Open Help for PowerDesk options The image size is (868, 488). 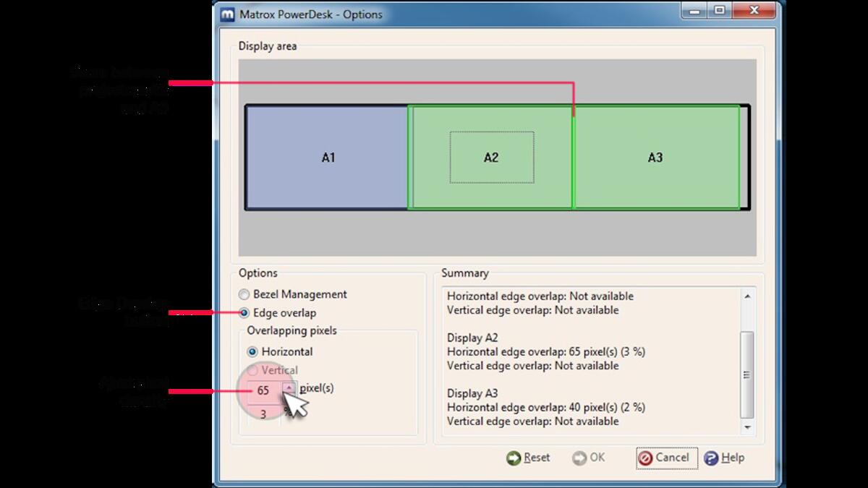coord(724,458)
